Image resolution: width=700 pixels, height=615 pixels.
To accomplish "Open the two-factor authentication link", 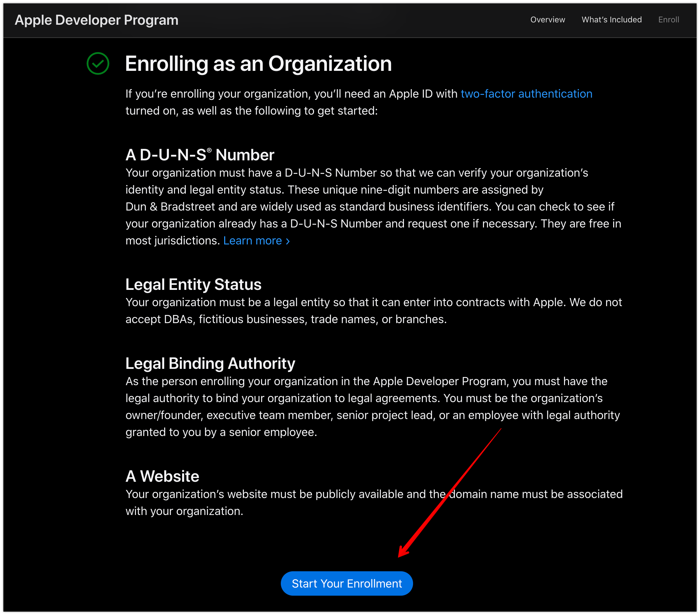I will [x=526, y=94].
